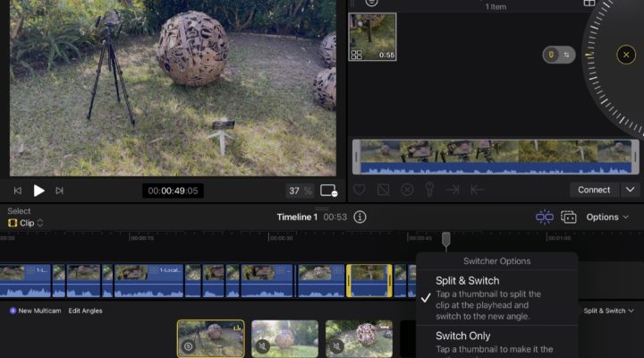644x358 pixels.
Task: Click ruler mark 00:01:00
Action: [x=559, y=238]
